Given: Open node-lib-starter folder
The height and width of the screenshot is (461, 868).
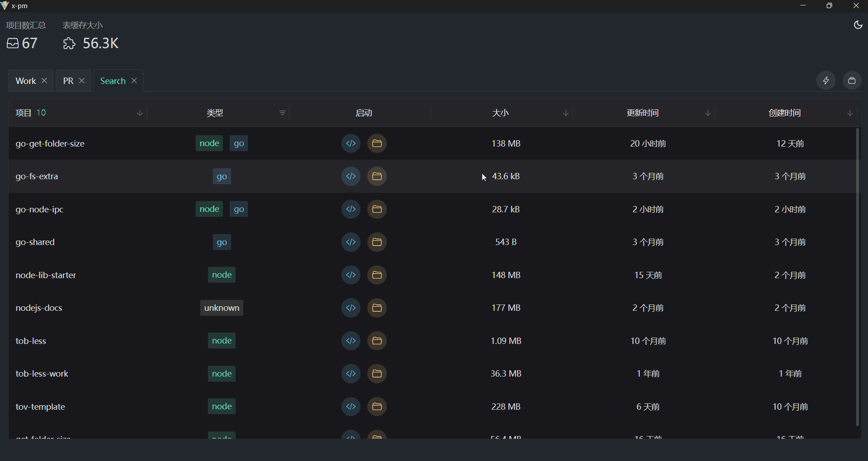Looking at the screenshot, I should (377, 275).
